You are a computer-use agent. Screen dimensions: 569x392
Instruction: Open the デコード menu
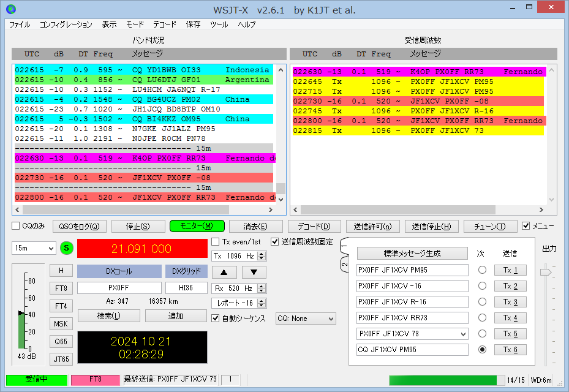pos(164,24)
